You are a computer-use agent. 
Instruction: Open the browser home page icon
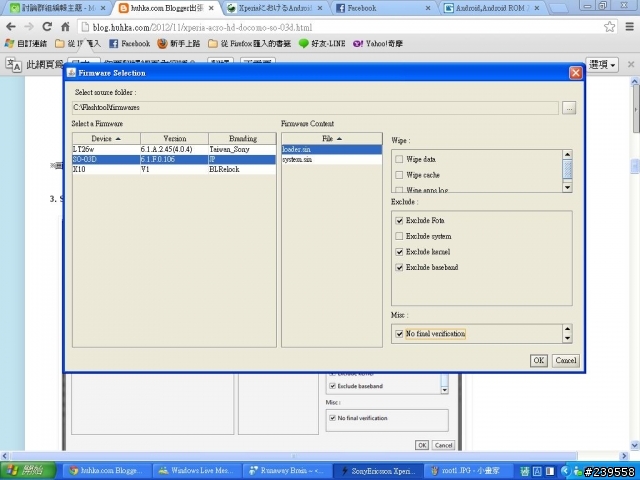[65, 27]
